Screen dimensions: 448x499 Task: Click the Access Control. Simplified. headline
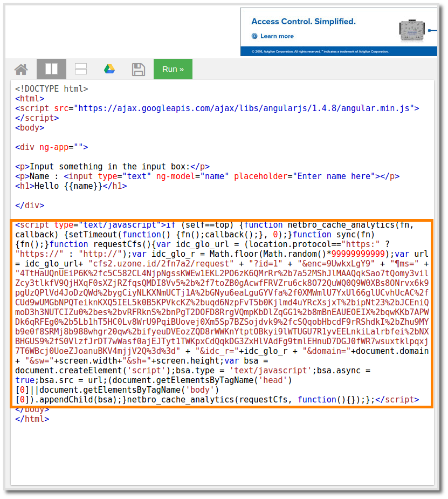[304, 22]
